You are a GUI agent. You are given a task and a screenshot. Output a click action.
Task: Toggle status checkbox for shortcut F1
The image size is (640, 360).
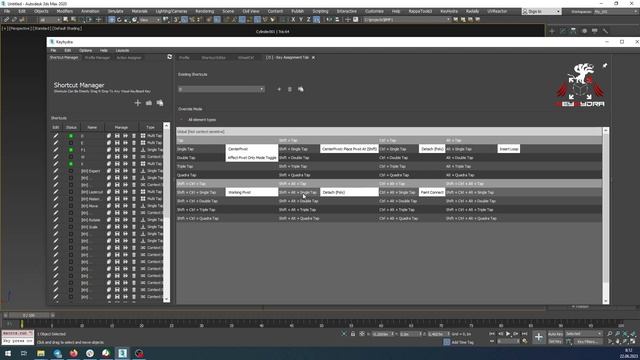click(x=71, y=150)
